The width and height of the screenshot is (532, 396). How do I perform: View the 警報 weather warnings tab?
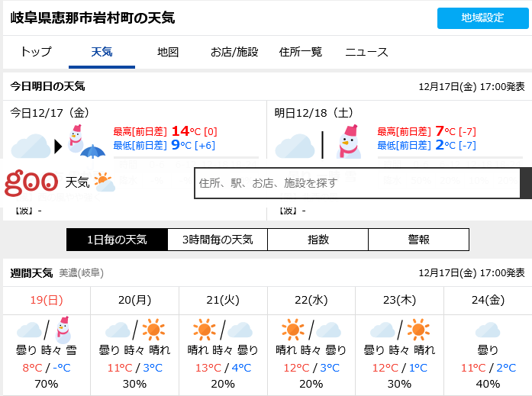pyautogui.click(x=418, y=240)
